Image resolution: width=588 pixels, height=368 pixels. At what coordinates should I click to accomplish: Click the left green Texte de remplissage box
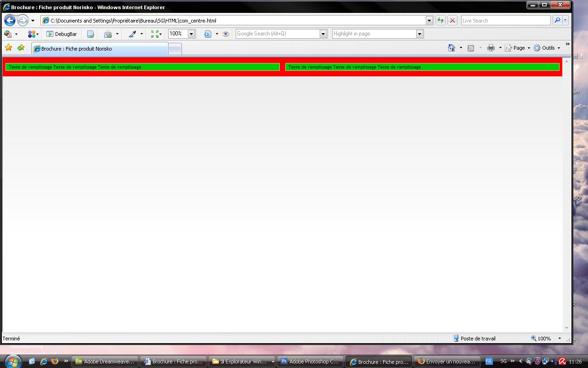coord(142,67)
